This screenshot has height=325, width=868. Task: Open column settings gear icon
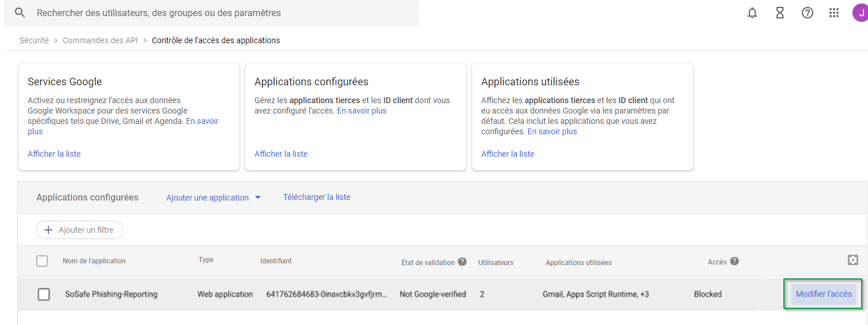tap(852, 260)
